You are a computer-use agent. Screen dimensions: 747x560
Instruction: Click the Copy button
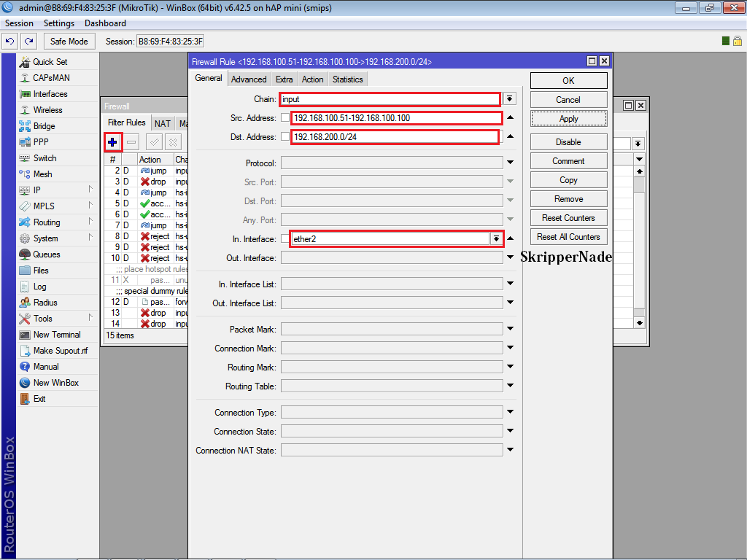pyautogui.click(x=568, y=180)
